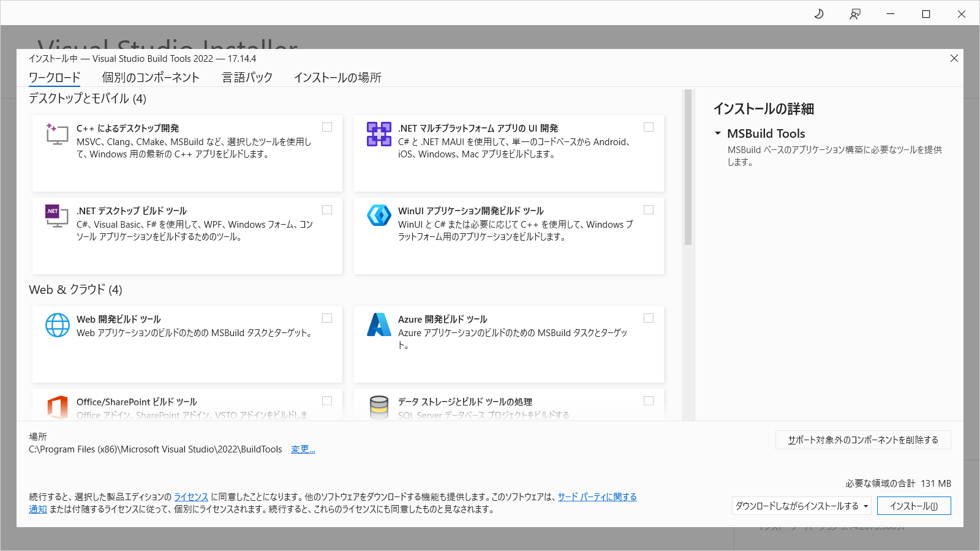Click the Azure development build tools icon
The height and width of the screenshot is (551, 980).
(379, 325)
